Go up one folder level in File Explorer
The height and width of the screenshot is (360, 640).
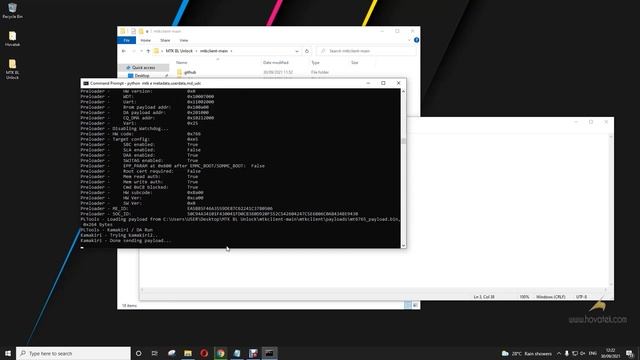tap(148, 51)
